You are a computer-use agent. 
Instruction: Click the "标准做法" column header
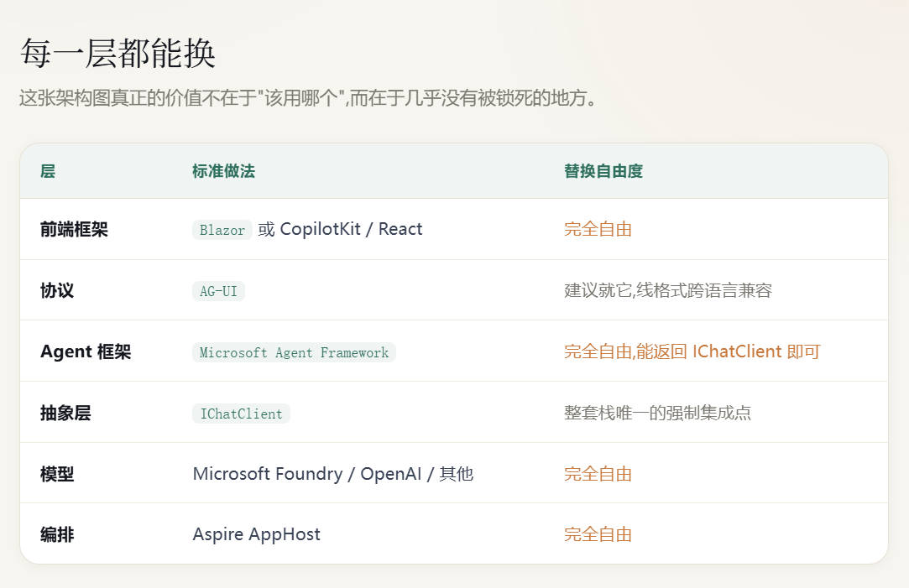click(224, 171)
